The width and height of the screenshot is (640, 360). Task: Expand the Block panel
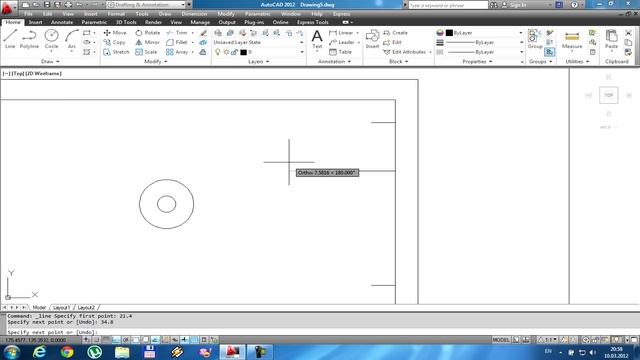pos(398,62)
